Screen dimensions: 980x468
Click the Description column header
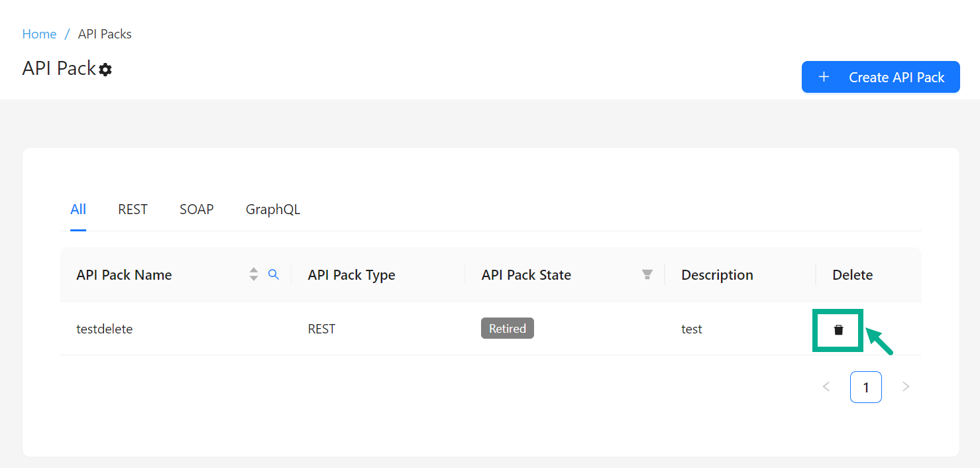pos(717,275)
